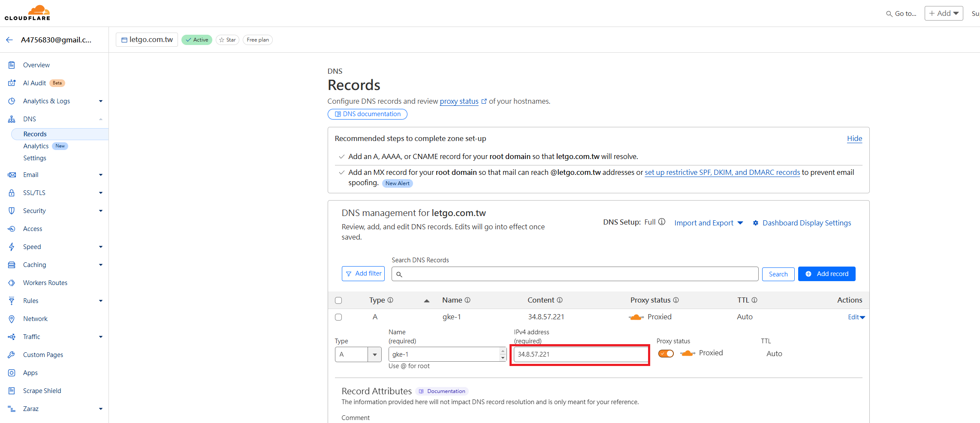Image resolution: width=980 pixels, height=423 pixels.
Task: Click the Search DNS Records input field
Action: click(x=575, y=273)
